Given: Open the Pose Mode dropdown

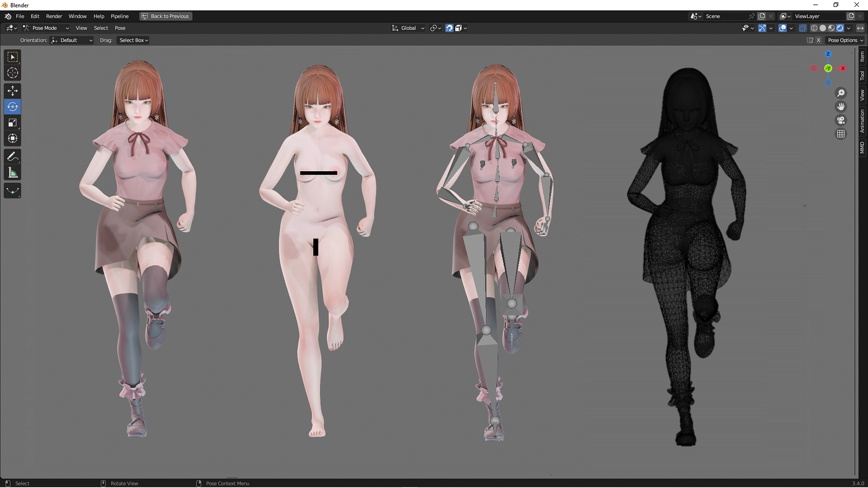Looking at the screenshot, I should click(x=46, y=28).
